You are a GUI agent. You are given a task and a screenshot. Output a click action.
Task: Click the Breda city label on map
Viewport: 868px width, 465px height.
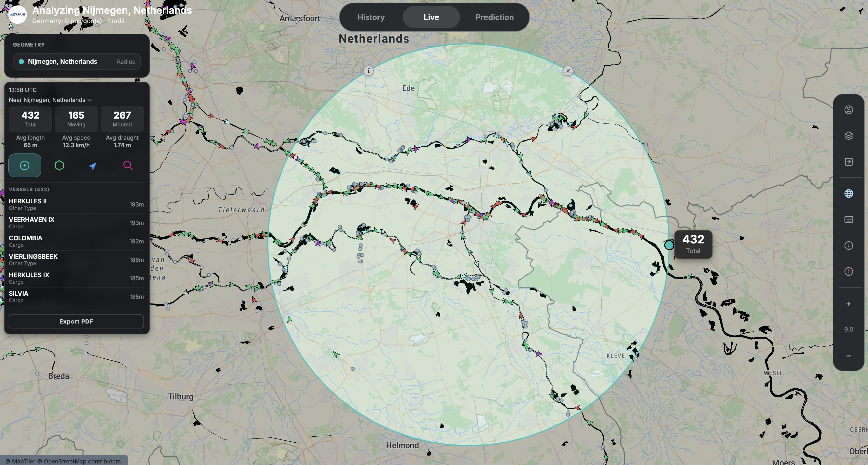tap(58, 376)
